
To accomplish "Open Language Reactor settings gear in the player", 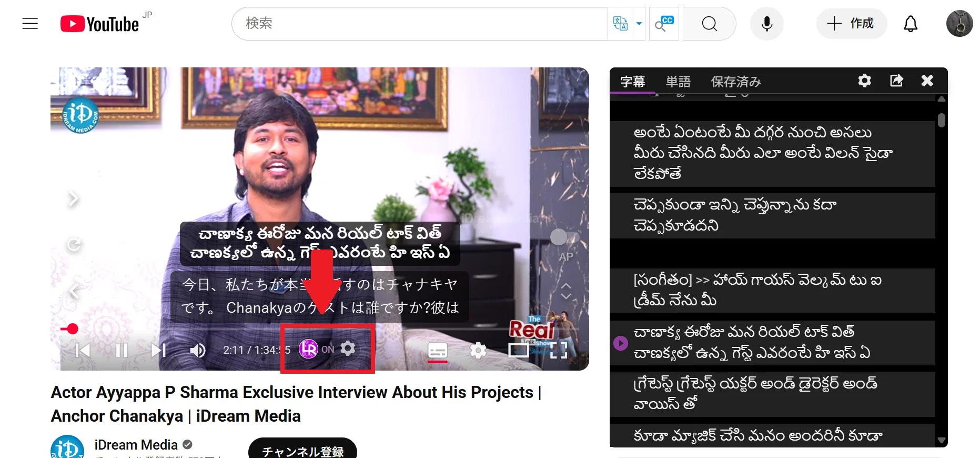I will tap(348, 348).
